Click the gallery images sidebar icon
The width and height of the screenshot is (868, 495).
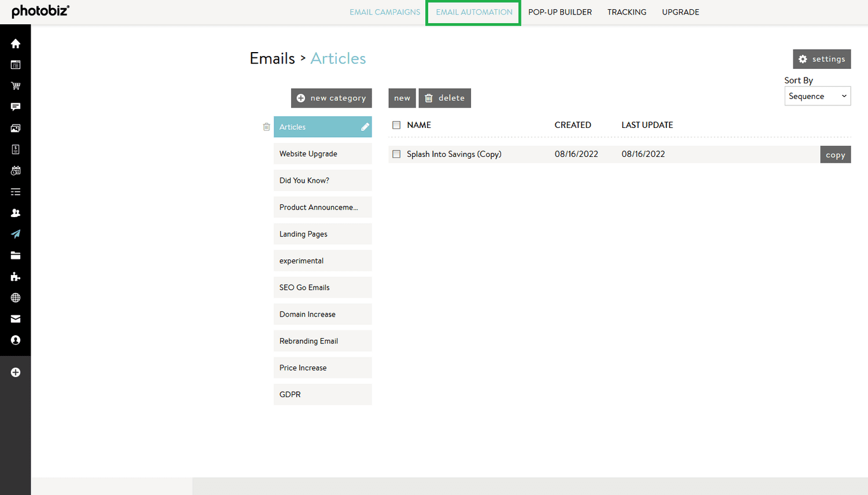(16, 128)
